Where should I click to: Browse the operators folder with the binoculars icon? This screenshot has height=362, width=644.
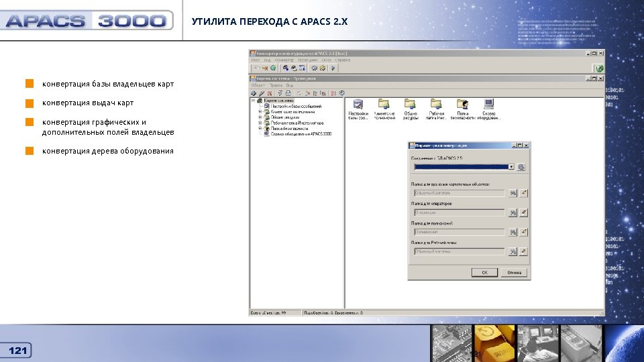pos(513,213)
